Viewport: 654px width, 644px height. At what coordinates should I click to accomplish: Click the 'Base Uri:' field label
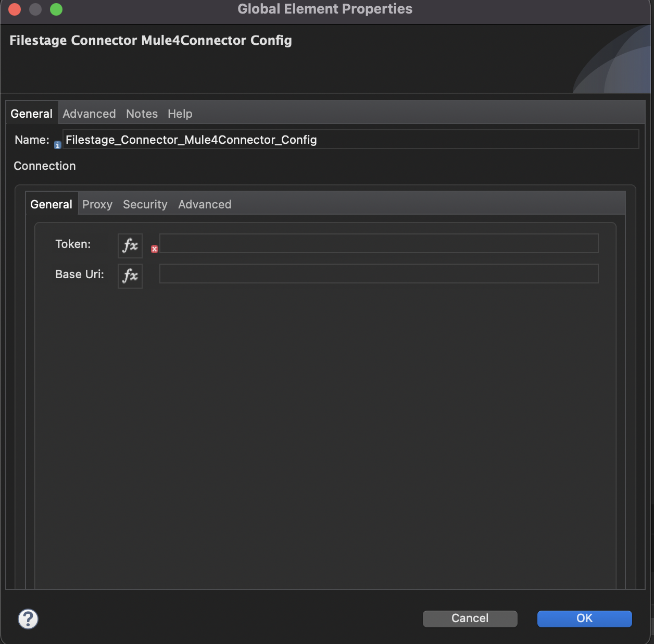click(x=80, y=274)
